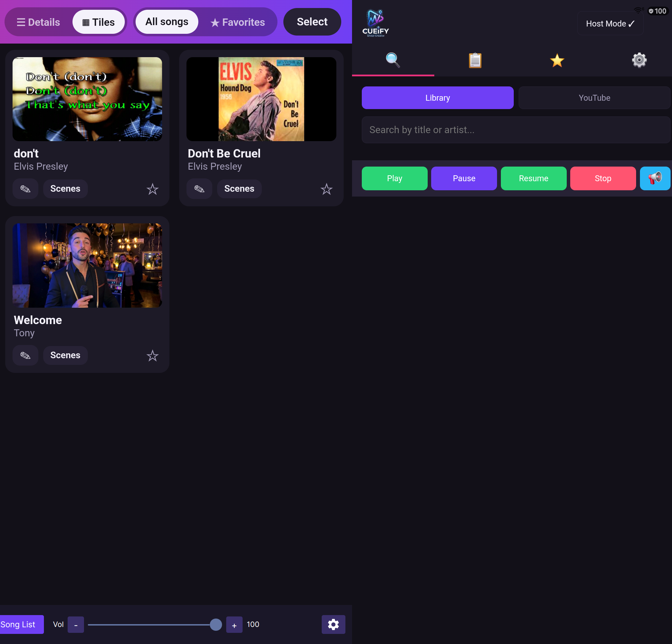Click the "Welcome" song title
This screenshot has width=672, height=644.
[38, 320]
